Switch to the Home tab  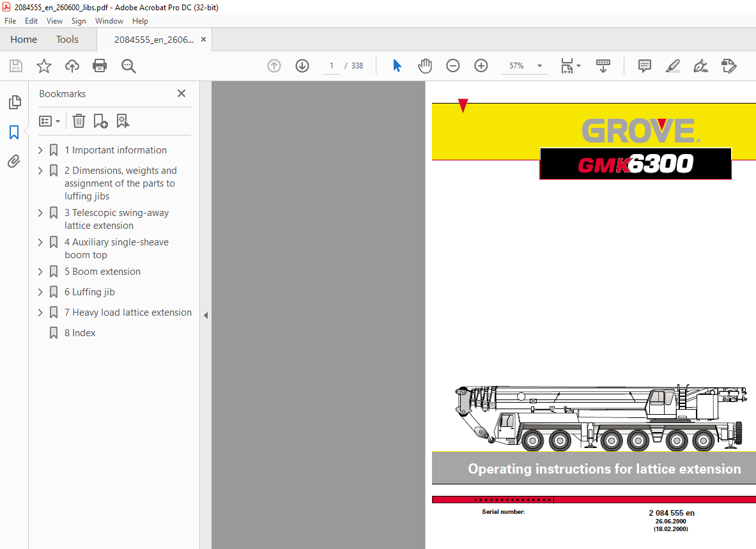point(24,40)
